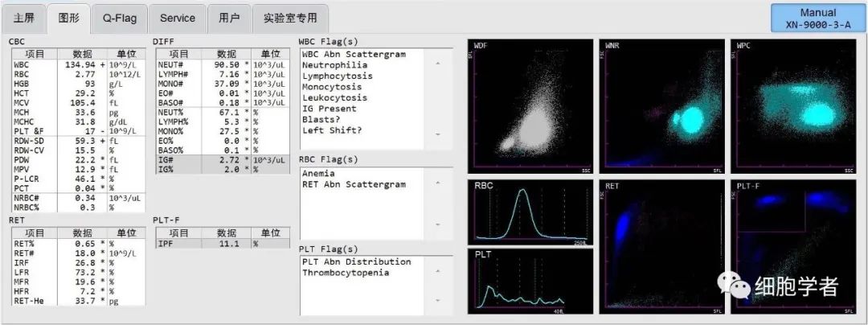Select the IPF row in PLT-F table
The width and height of the screenshot is (868, 325).
[223, 243]
